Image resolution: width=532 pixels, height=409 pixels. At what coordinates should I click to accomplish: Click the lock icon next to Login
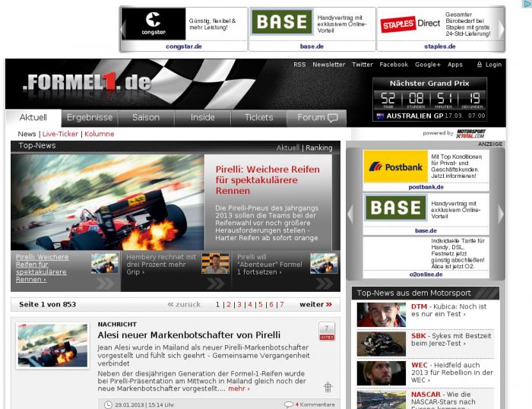480,64
